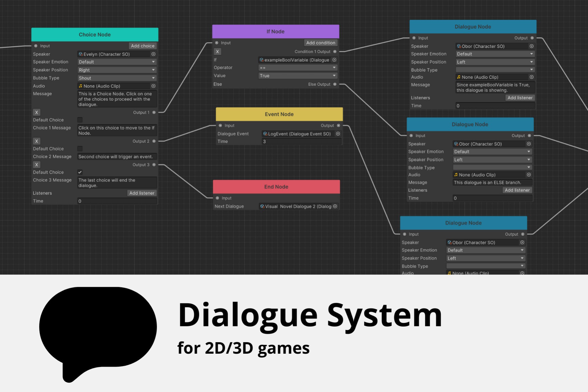Enable Default Choice for choice 1
This screenshot has height=392, width=588.
click(x=80, y=120)
